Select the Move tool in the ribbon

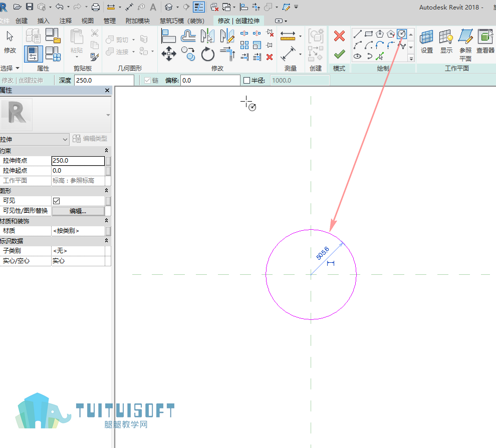[169, 54]
